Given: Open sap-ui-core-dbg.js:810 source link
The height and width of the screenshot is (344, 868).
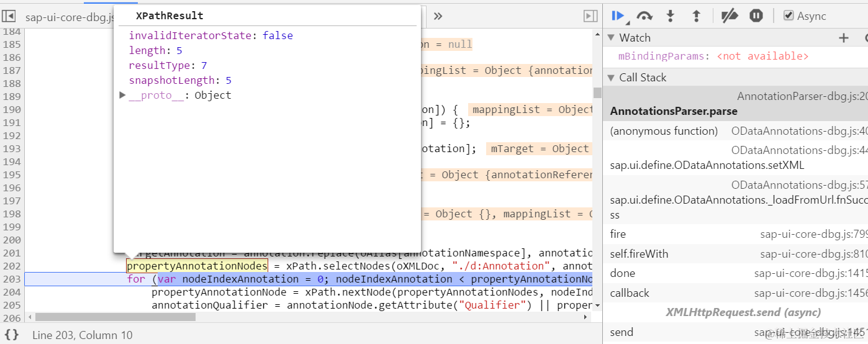Looking at the screenshot, I should pyautogui.click(x=813, y=254).
